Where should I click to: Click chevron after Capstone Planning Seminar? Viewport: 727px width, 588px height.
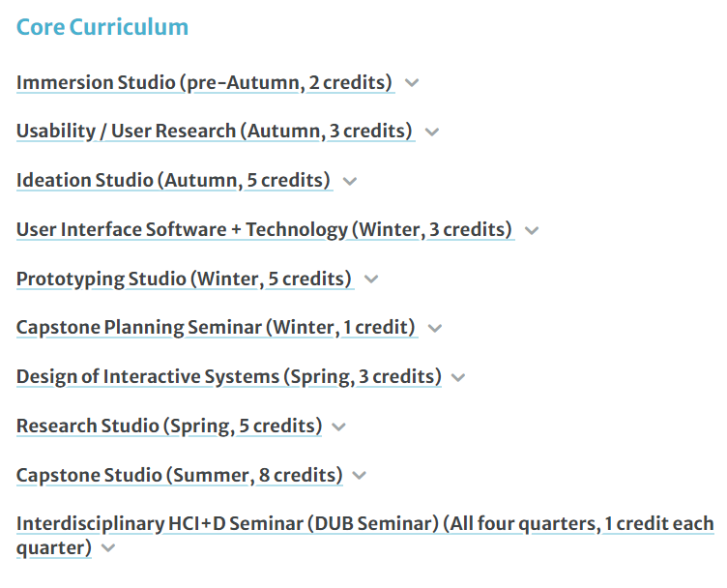click(x=435, y=328)
